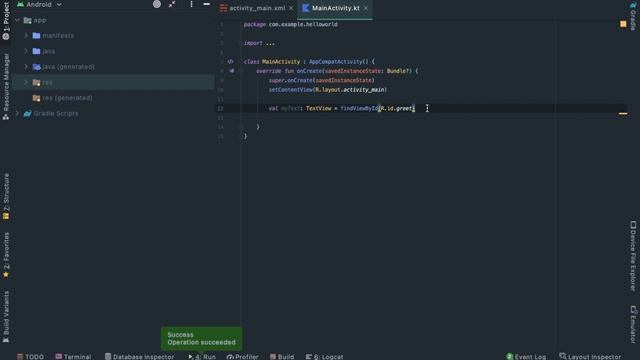The image size is (640, 360).
Task: Expand the manifests folder
Action: click(x=26, y=36)
